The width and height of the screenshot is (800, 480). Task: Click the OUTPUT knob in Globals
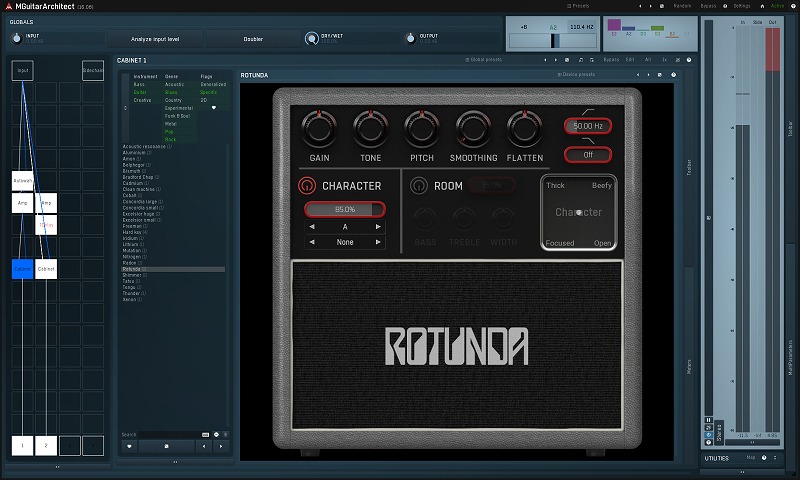[x=409, y=38]
